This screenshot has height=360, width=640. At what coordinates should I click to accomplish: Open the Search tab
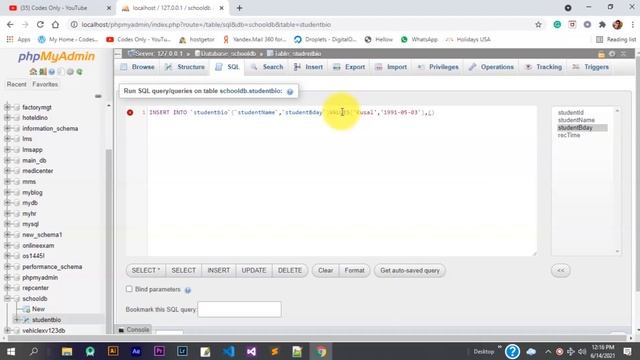click(267, 67)
